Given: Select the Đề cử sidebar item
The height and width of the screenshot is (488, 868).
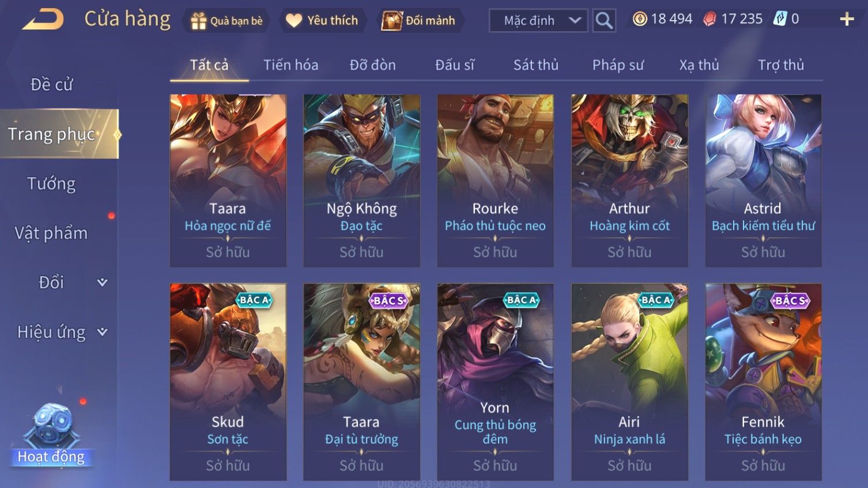Looking at the screenshot, I should pos(51,84).
